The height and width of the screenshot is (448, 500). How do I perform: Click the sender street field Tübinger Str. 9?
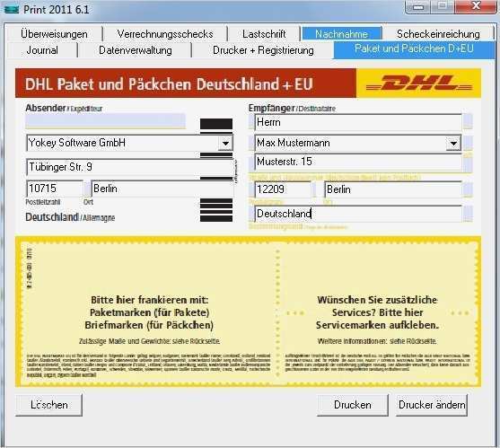click(x=130, y=167)
